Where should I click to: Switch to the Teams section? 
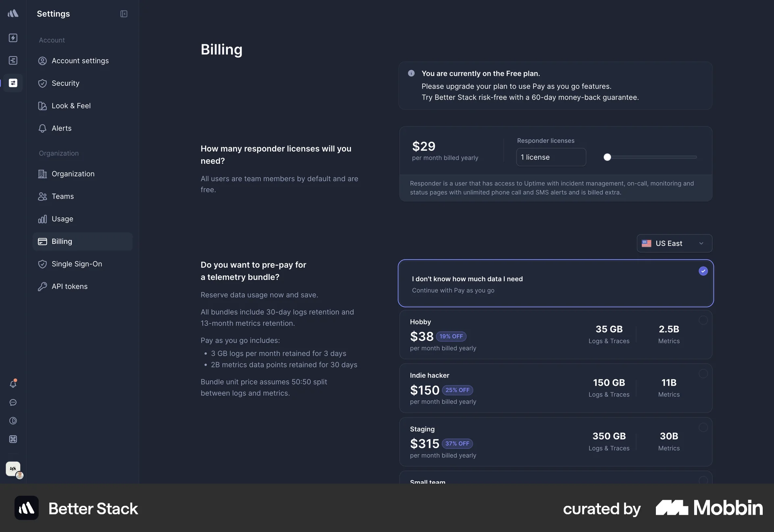coord(62,196)
